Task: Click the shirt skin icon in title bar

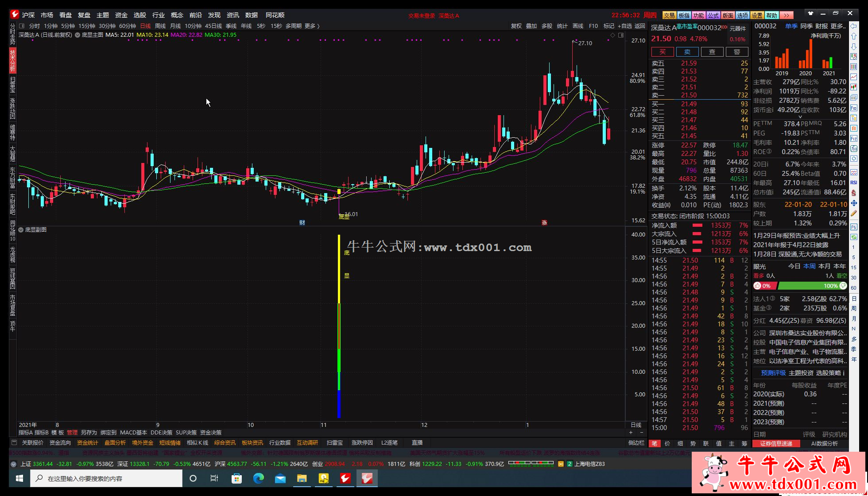Action: (810, 13)
